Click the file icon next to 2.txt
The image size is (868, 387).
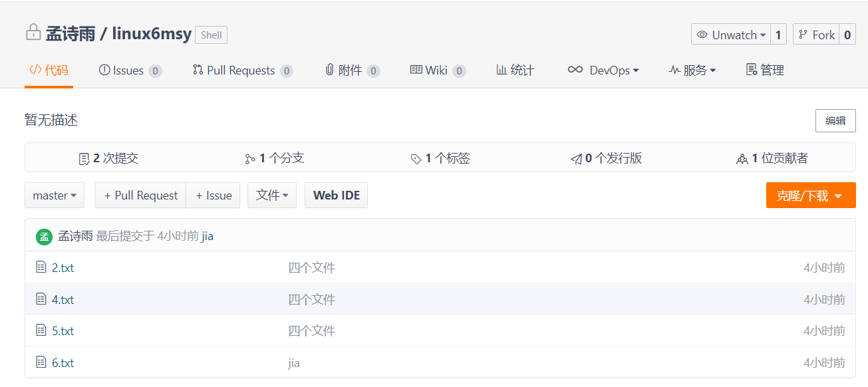[x=41, y=267]
